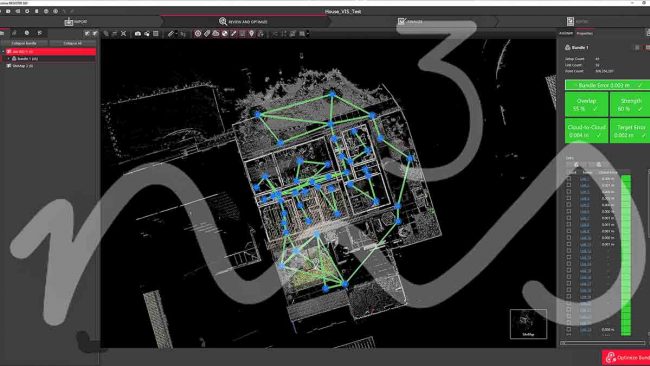Click the small grey square icon right of the Bundle 1 title
The width and height of the screenshot is (650, 366).
coord(638,48)
